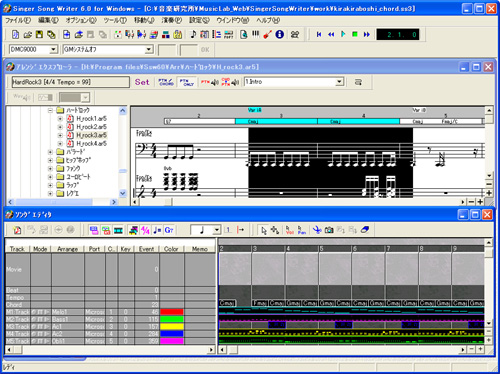The height and width of the screenshot is (374, 500).
Task: Start playback with the play button
Action: [343, 34]
